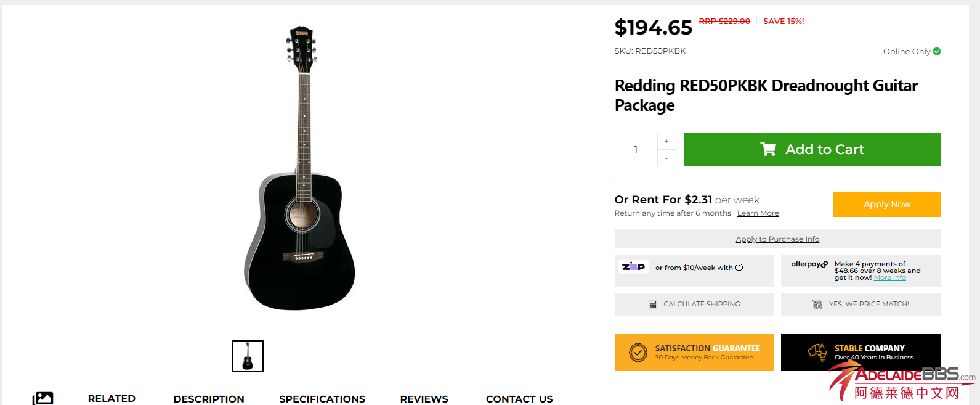Click the quantity input field
Viewport: 980px width, 405px height.
(636, 150)
